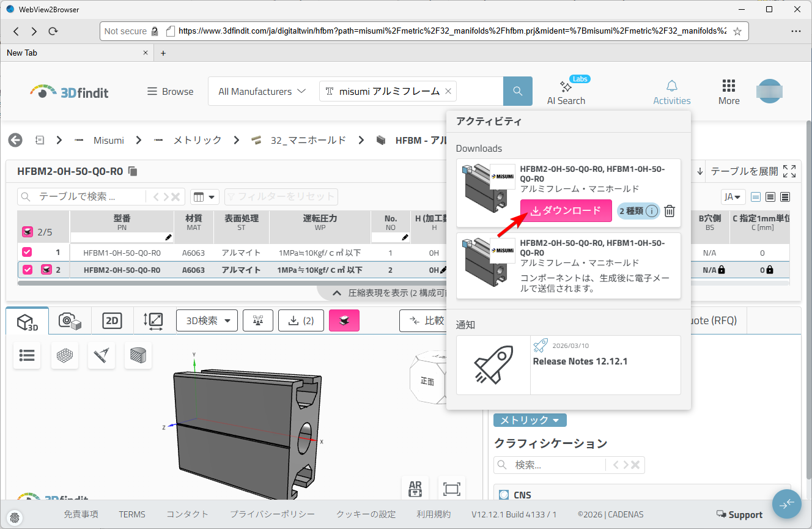Click the テーブルで検索 input field

[89, 197]
